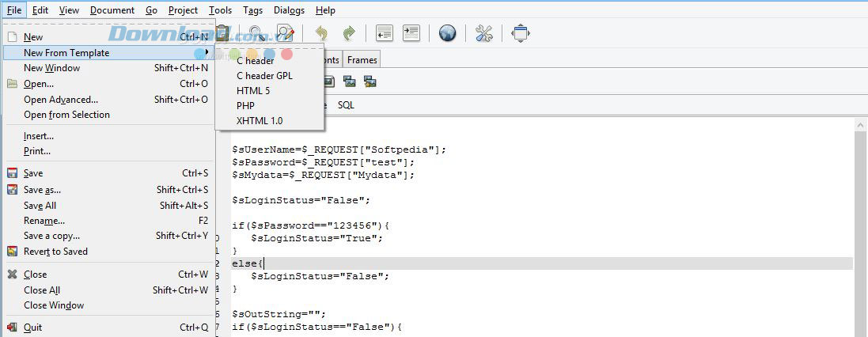Screen dimensions: 868x337
Task: Choose Revert to Saved menu item
Action: (55, 252)
